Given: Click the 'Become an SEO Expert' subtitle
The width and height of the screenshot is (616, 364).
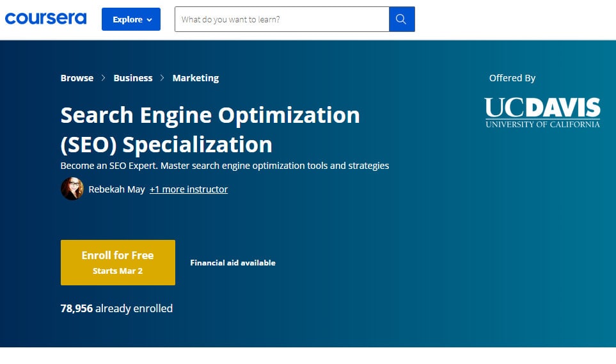Looking at the screenshot, I should (225, 166).
